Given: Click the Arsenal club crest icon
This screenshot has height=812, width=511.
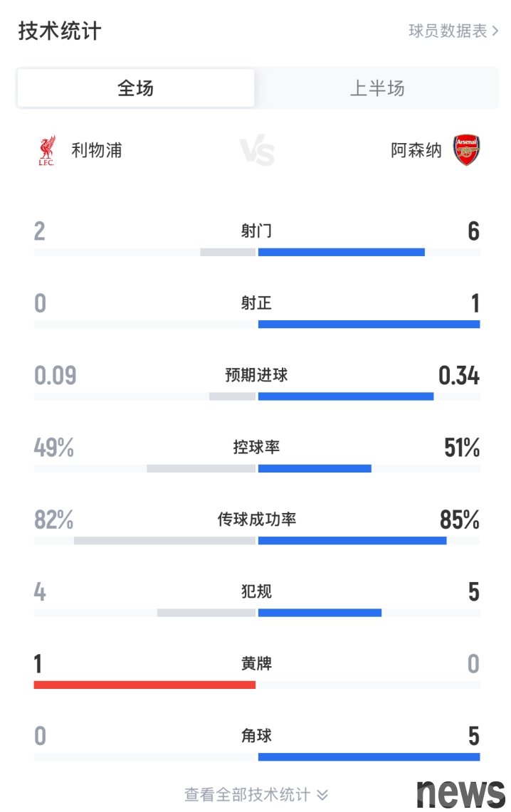Looking at the screenshot, I should 466,150.
